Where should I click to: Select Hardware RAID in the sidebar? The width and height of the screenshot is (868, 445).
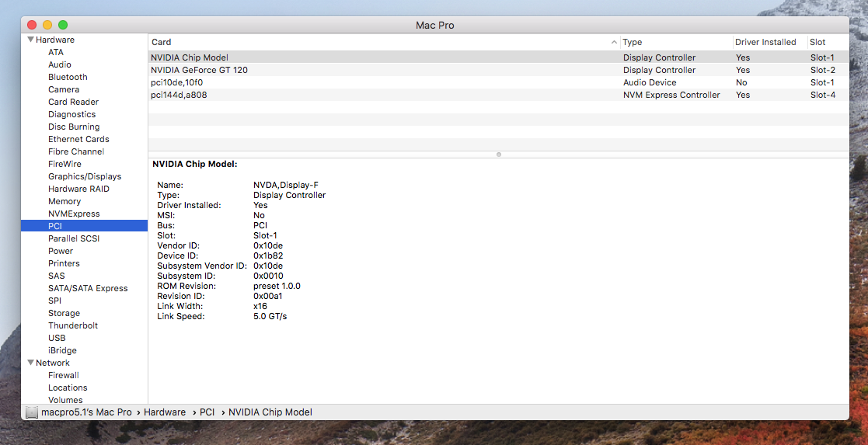[x=78, y=189]
